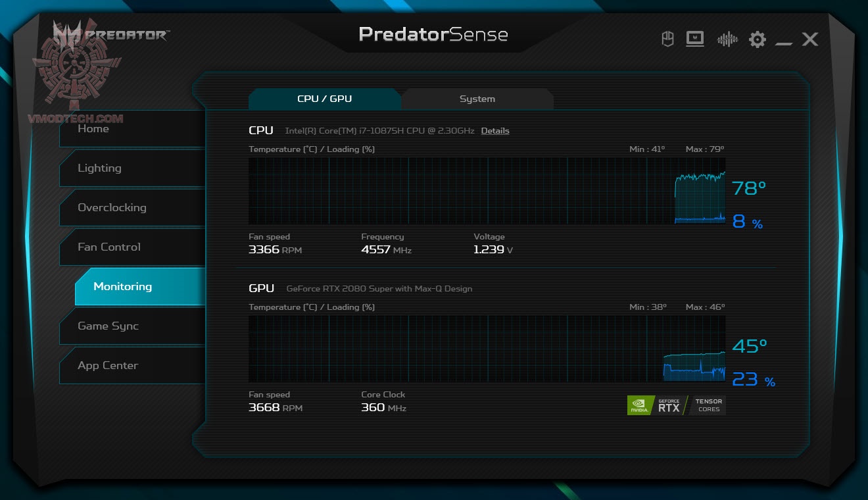Click the GeForce RTX 2080 Super model text
Viewport: 868px width, 500px height.
coord(379,289)
